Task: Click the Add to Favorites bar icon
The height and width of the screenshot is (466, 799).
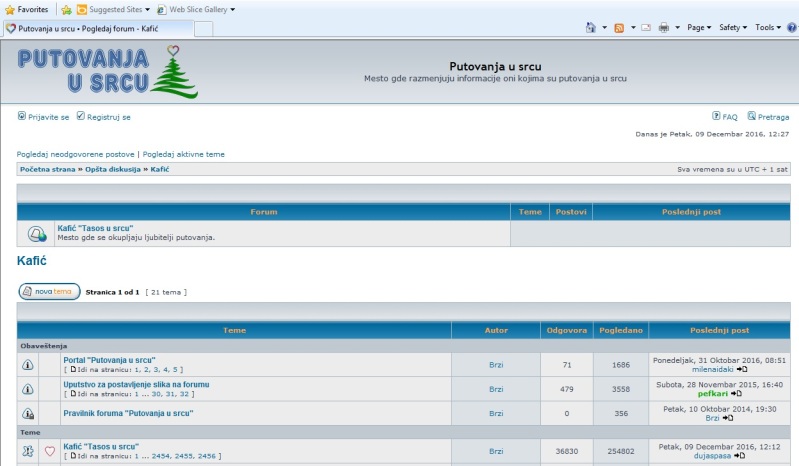Action: (x=66, y=10)
